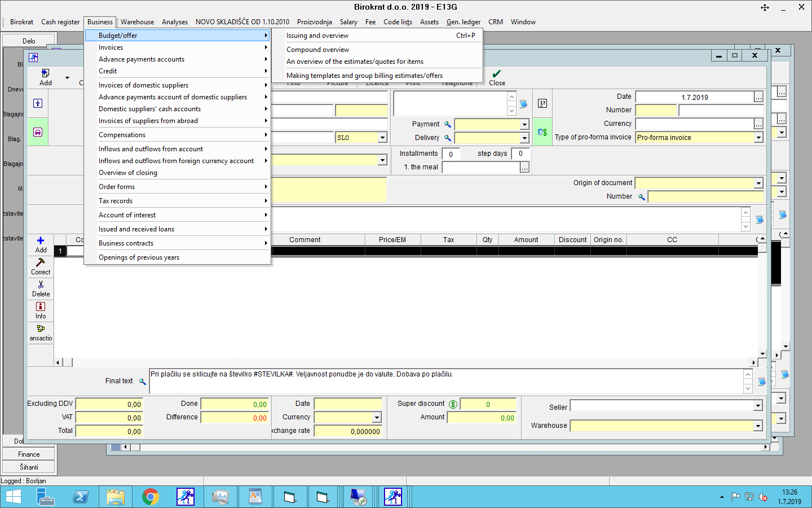Expand the Origin of document dropdown

[x=758, y=183]
